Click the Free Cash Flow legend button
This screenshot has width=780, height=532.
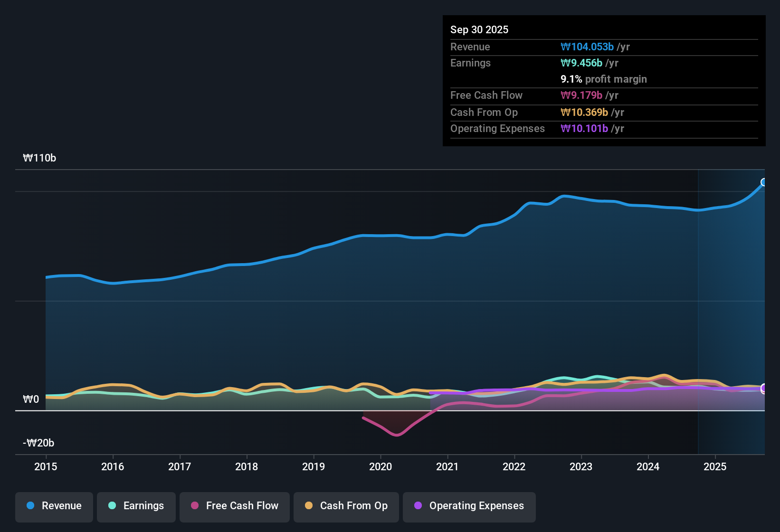tap(234, 506)
